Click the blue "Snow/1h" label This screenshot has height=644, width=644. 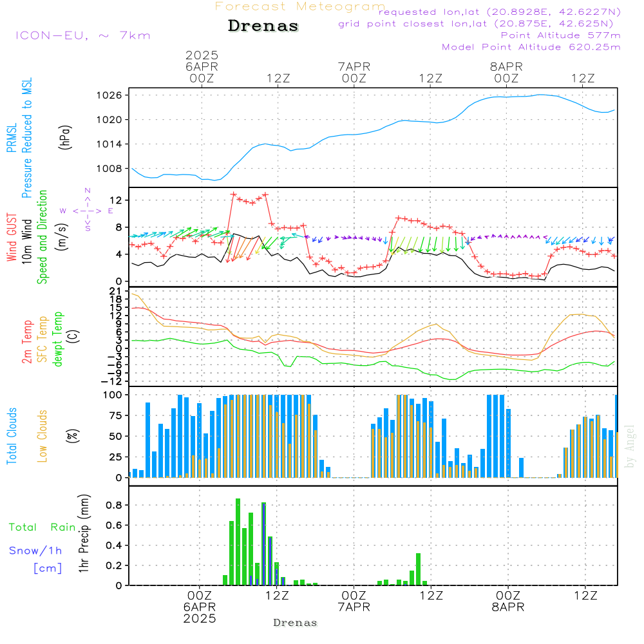click(x=35, y=551)
